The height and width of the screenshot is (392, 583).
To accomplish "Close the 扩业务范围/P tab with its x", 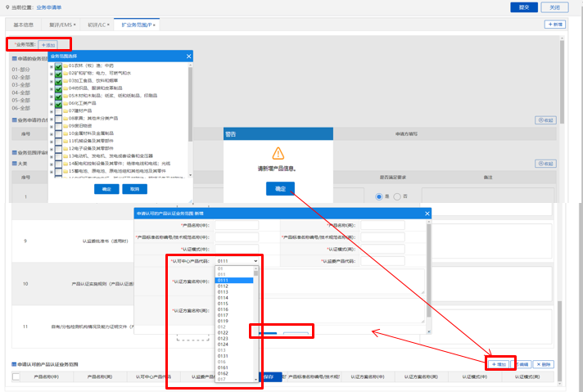I will (154, 25).
